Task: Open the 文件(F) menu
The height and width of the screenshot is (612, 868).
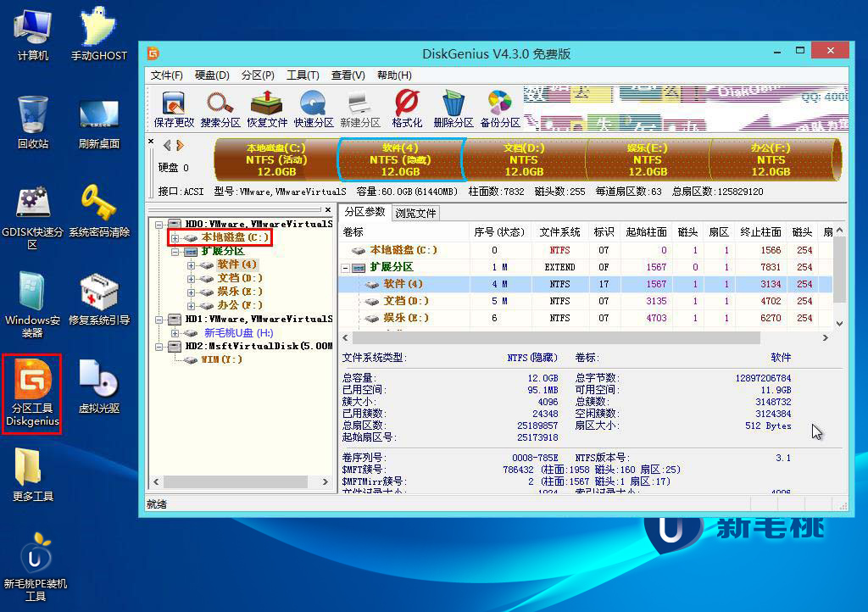Action: (167, 75)
